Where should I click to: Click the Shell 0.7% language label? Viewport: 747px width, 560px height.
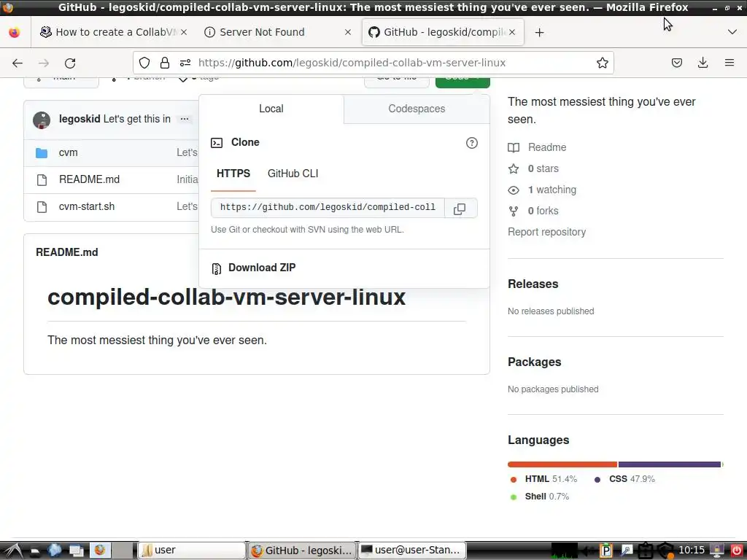(547, 497)
